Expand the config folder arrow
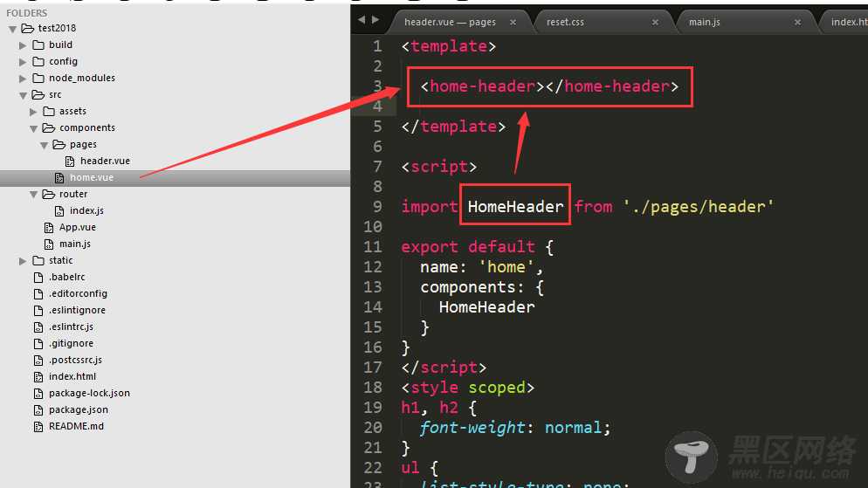The height and width of the screenshot is (488, 868). (23, 62)
